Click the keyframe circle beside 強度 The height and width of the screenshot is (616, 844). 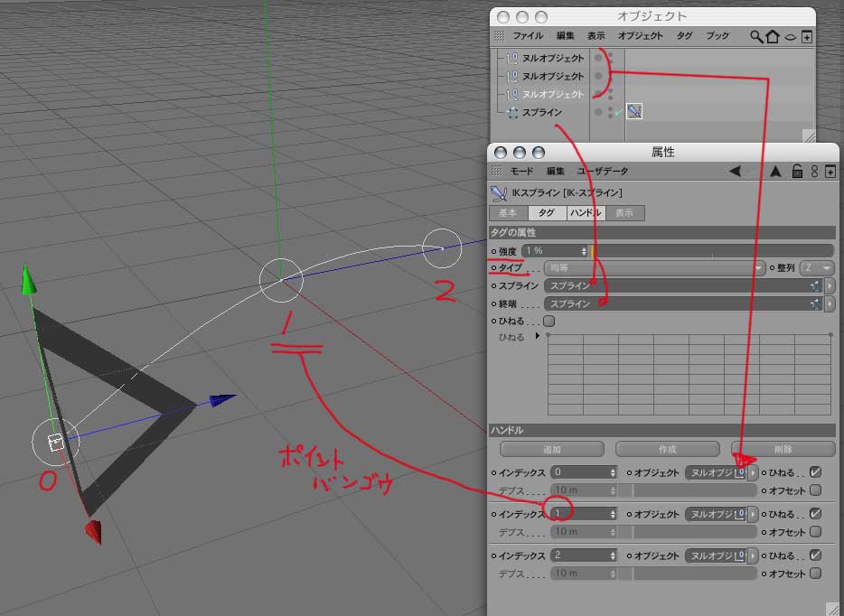coord(493,251)
